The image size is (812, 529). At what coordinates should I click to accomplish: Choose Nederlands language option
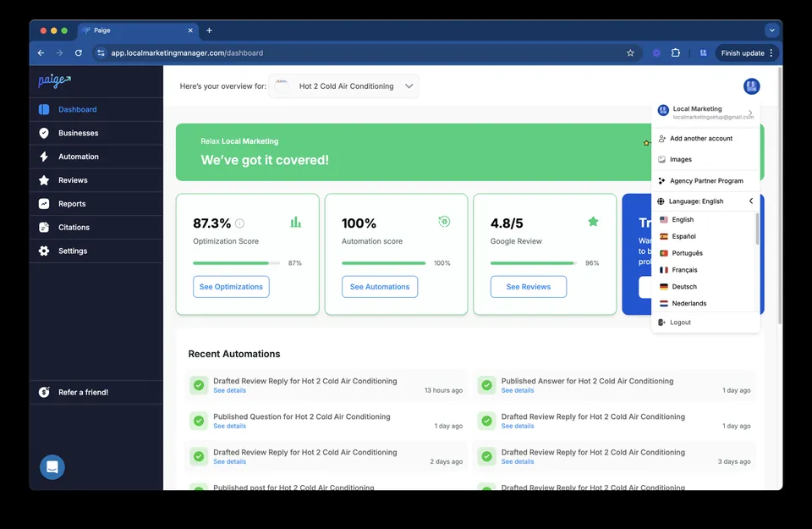click(x=703, y=303)
